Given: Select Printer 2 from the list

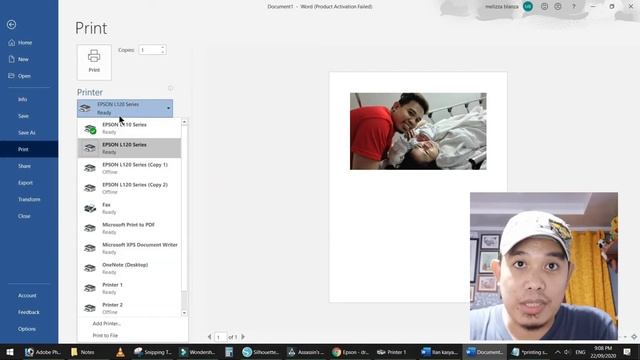Looking at the screenshot, I should coord(129,308).
